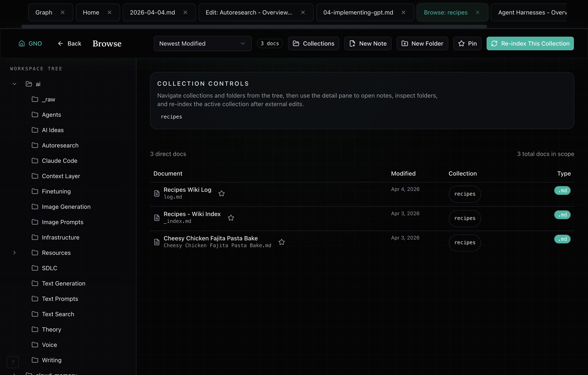Open Cheesy Chicken Fajita Pasta Bake document
The width and height of the screenshot is (588, 375).
[x=210, y=238]
